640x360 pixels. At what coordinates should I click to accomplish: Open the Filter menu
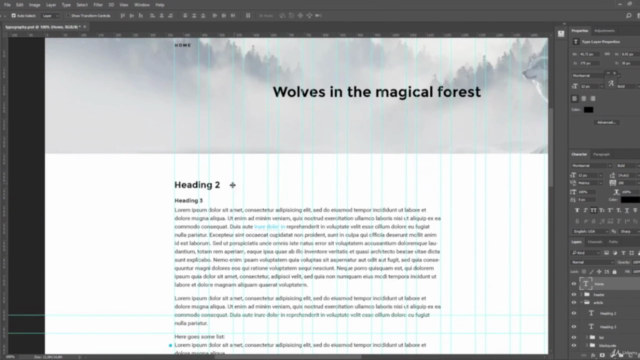(98, 5)
